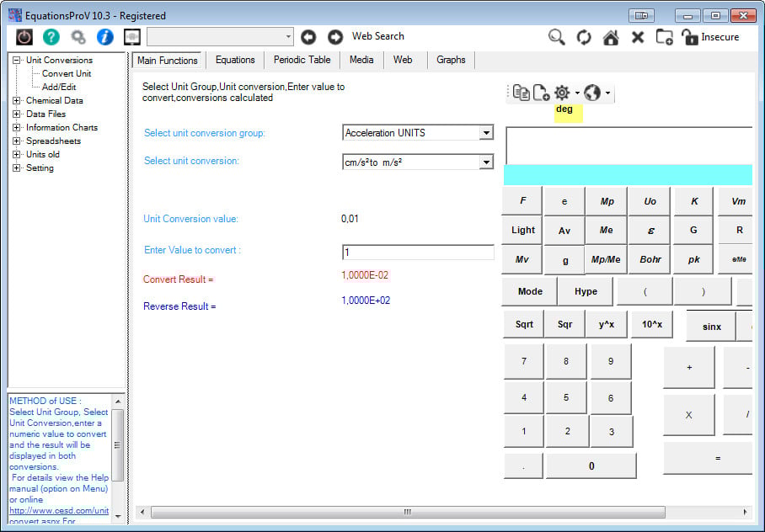
Task: Click the X stop icon in toolbar
Action: (x=638, y=37)
